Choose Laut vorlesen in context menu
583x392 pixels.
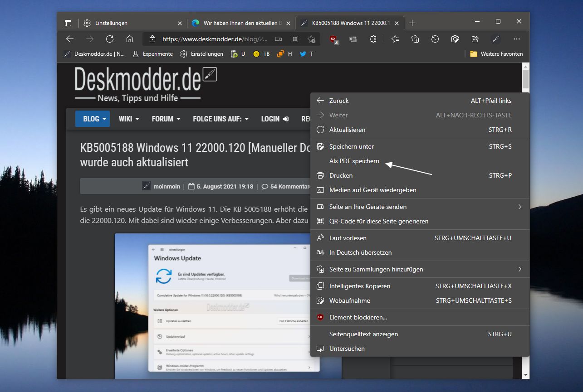[420, 238]
